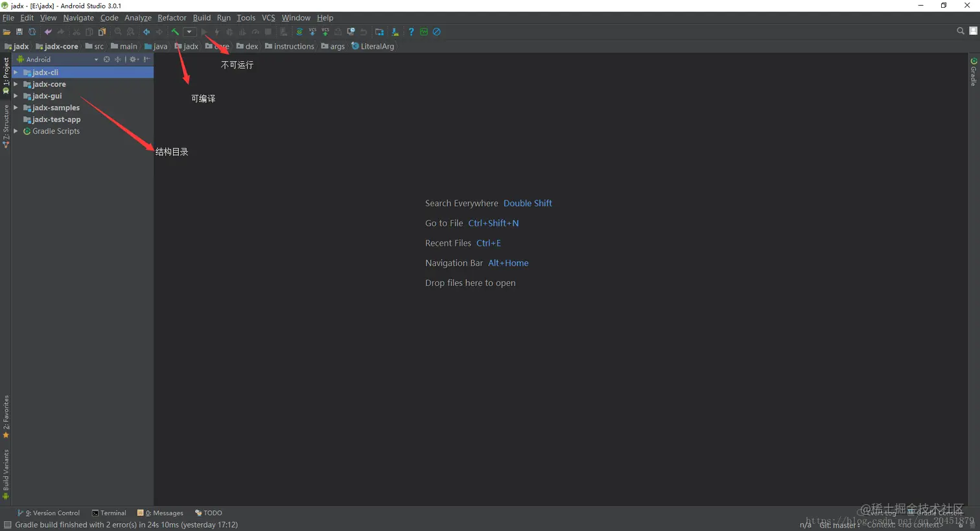Viewport: 980px width, 531px height.
Task: Open the Refactor menu
Action: click(172, 18)
